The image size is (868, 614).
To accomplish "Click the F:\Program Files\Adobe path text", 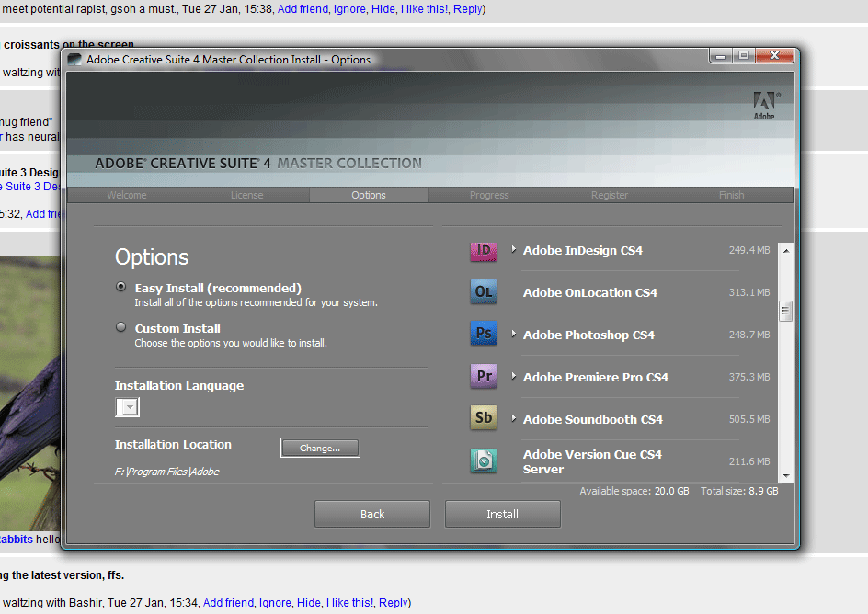I will [166, 472].
